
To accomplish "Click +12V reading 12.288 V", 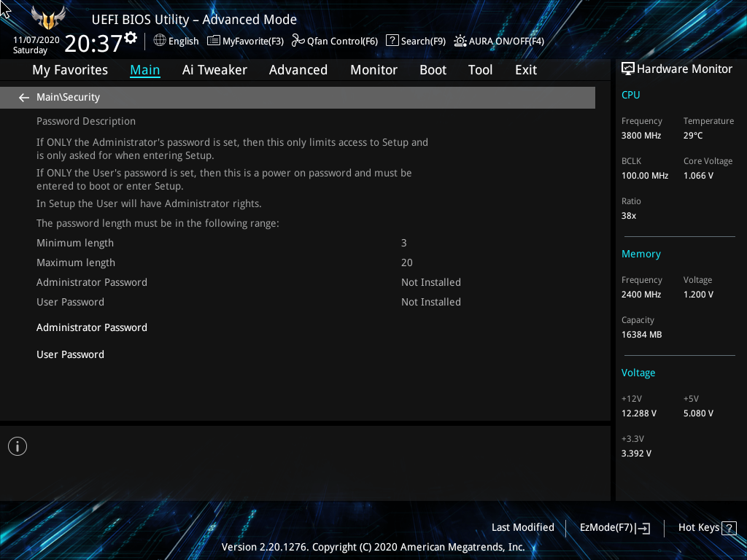I will pyautogui.click(x=639, y=413).
